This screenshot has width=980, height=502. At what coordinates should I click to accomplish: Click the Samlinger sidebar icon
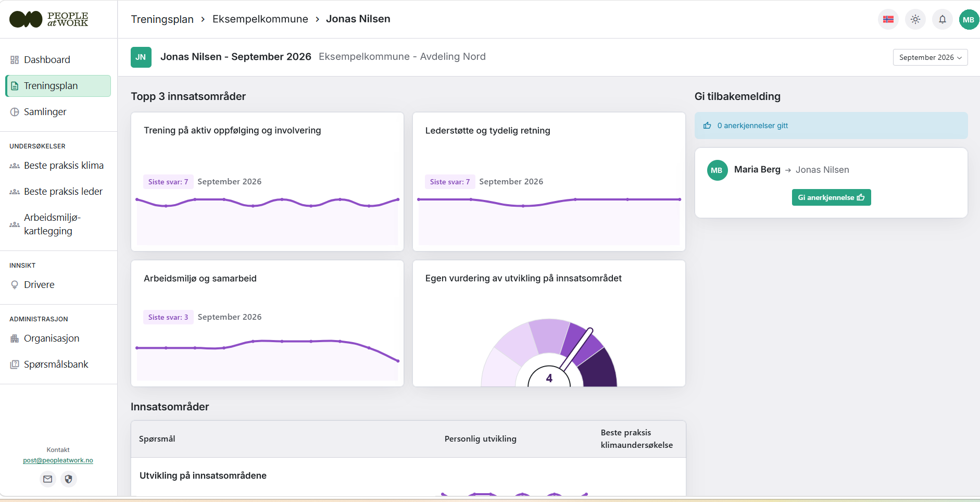pos(15,112)
